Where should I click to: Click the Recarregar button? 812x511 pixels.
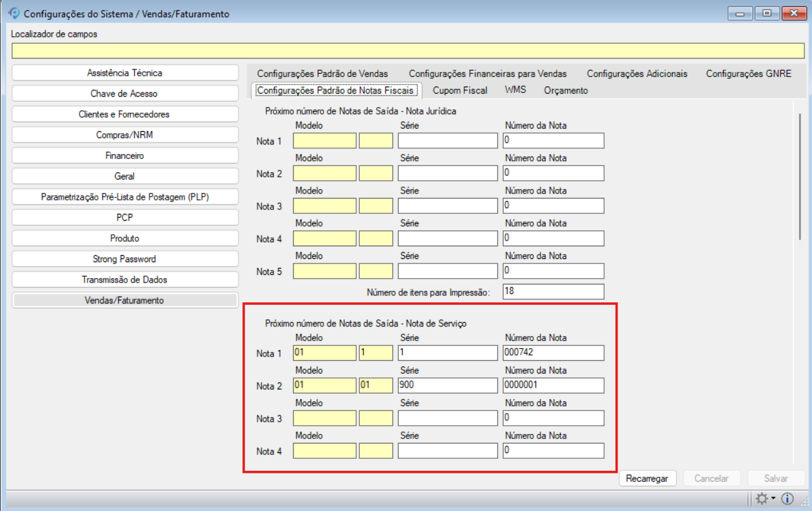(x=647, y=478)
